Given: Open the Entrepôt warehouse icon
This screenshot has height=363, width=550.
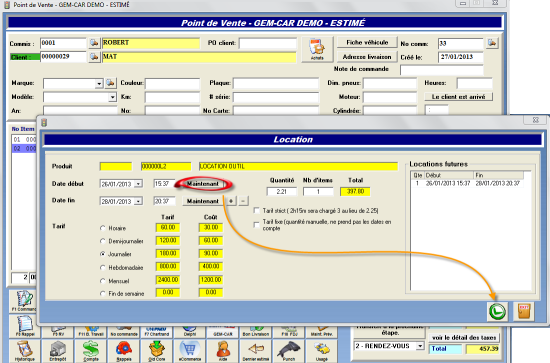Looking at the screenshot, I should coord(58,351).
